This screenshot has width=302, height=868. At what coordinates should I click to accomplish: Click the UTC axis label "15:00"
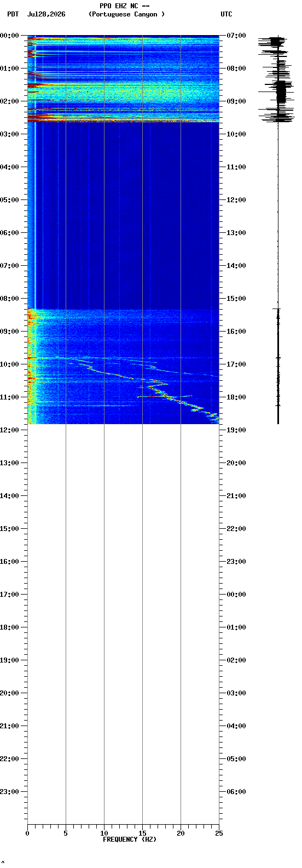[x=236, y=299]
